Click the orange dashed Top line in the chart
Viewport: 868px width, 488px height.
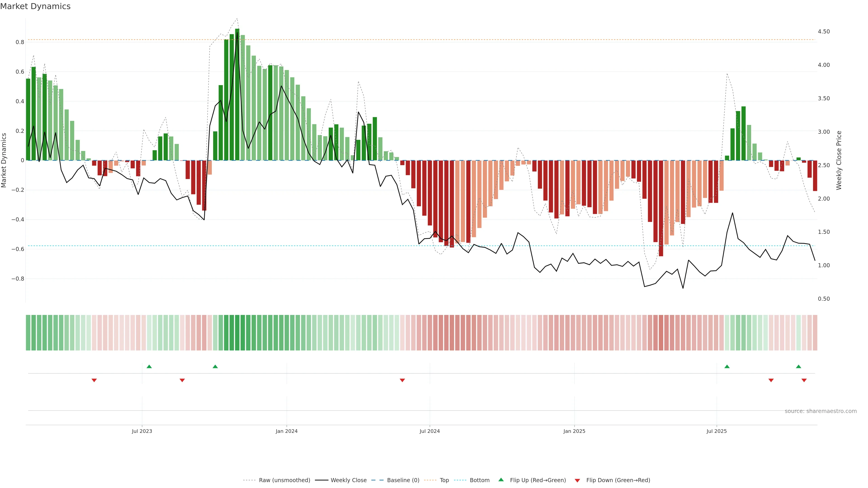(472, 40)
